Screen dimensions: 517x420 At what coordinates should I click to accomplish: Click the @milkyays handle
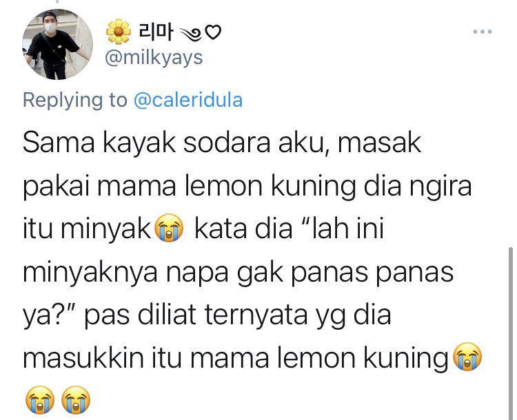click(x=154, y=58)
